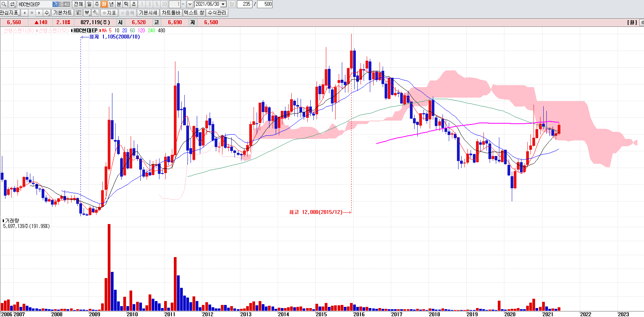Click the 최저 1,105(2008/10) annotation
The width and height of the screenshot is (644, 317).
click(x=114, y=37)
